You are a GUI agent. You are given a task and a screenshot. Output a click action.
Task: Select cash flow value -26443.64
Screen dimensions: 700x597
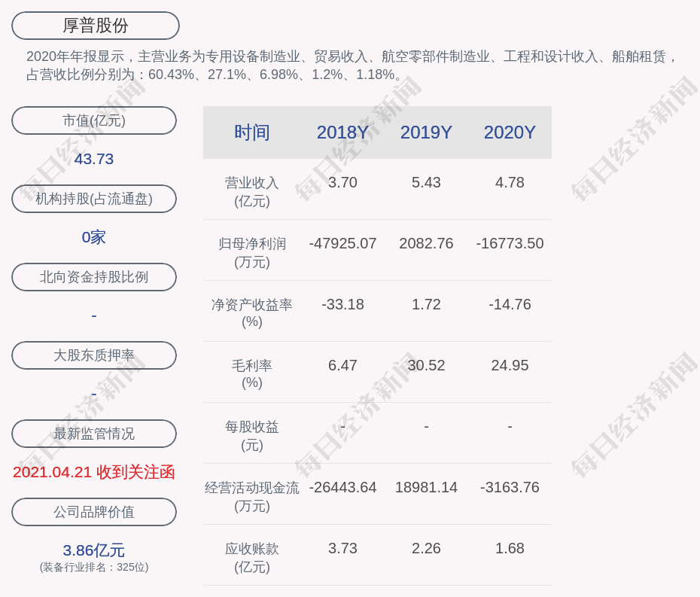point(343,488)
